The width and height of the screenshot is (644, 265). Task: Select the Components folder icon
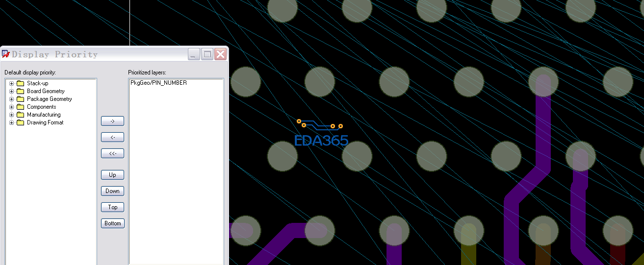click(20, 107)
